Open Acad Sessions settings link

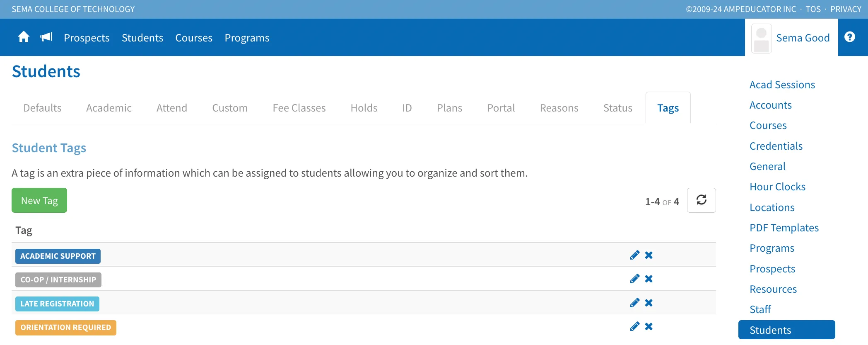(782, 85)
